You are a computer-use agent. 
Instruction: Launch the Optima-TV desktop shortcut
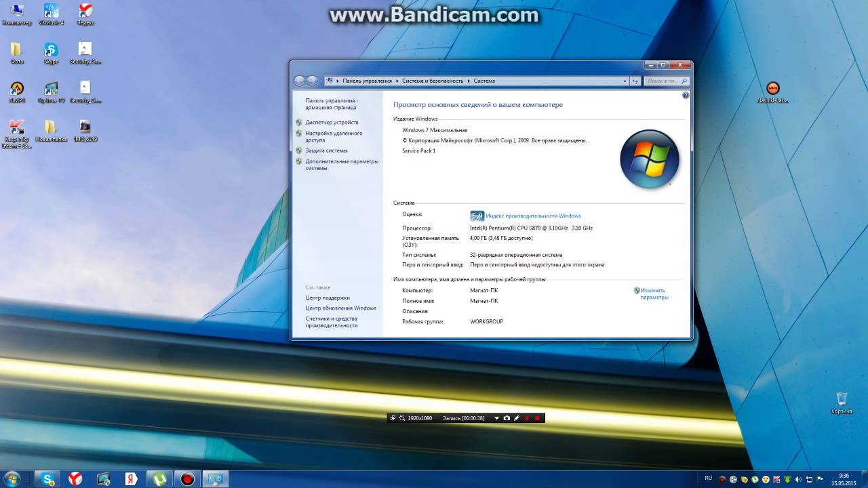coord(51,92)
